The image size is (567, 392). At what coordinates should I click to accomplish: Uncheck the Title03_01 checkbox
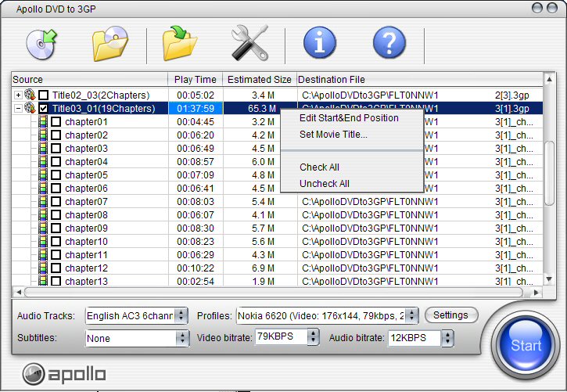click(44, 109)
